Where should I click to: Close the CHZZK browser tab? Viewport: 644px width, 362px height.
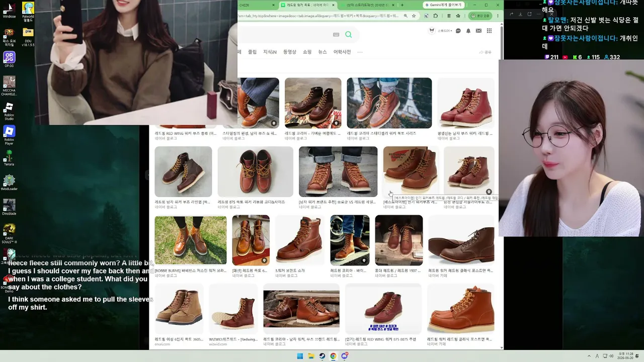click(274, 5)
